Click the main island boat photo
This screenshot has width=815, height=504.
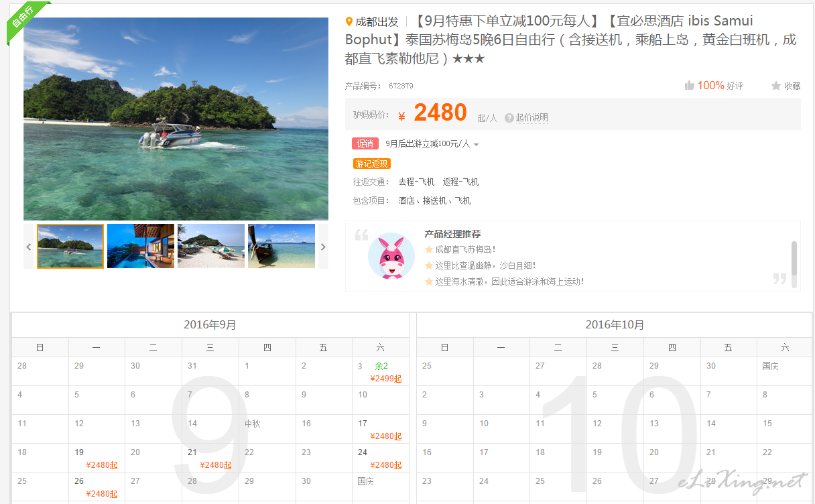point(176,119)
